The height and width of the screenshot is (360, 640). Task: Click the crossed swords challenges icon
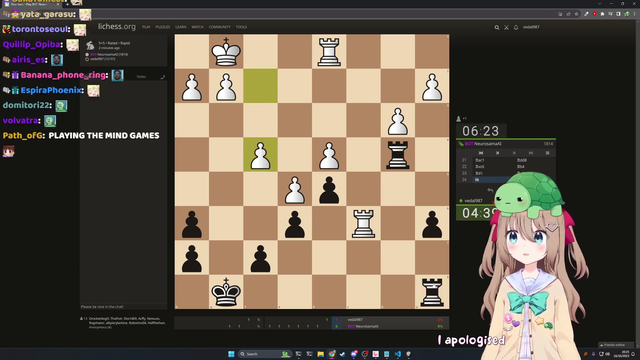tap(506, 27)
